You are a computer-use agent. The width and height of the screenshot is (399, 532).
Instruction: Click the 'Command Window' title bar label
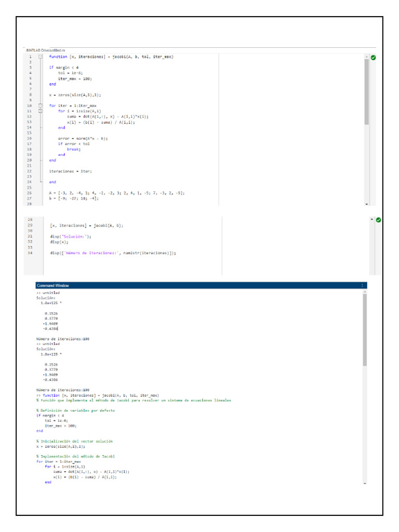click(x=52, y=285)
